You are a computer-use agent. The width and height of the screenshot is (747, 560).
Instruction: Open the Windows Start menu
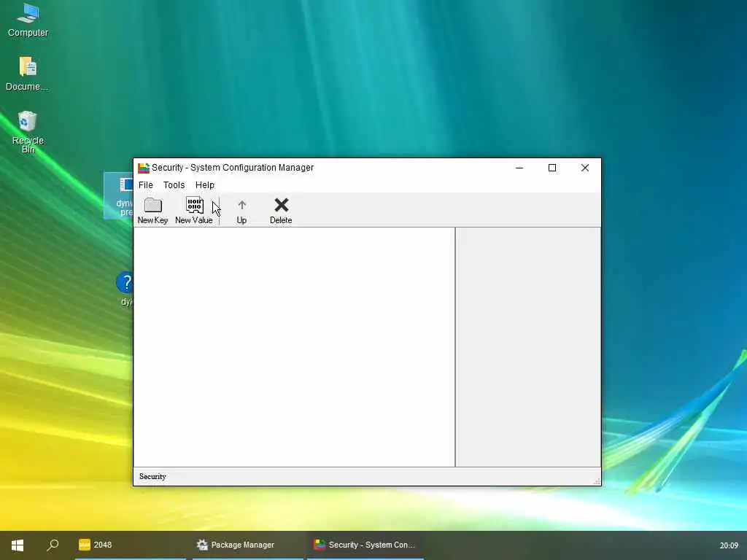point(18,545)
